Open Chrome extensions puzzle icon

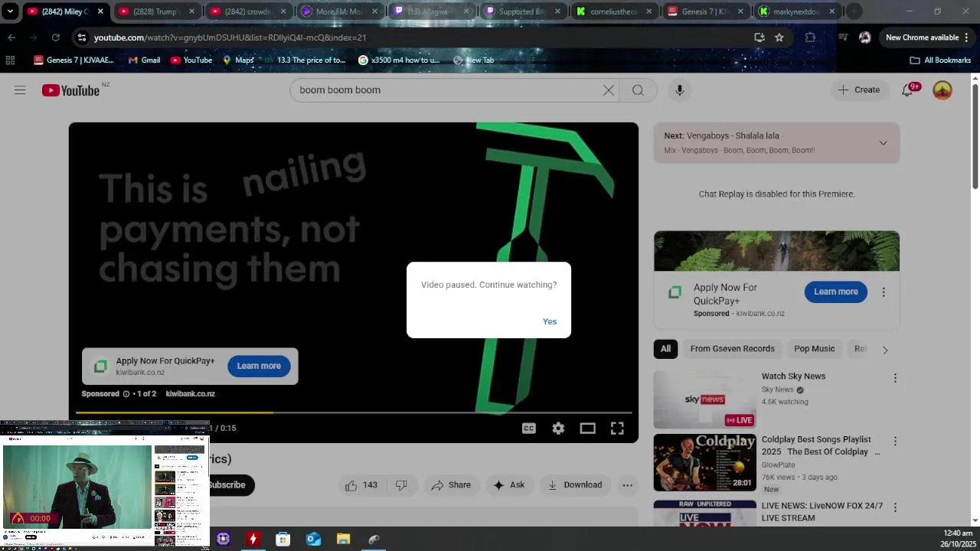(x=810, y=37)
